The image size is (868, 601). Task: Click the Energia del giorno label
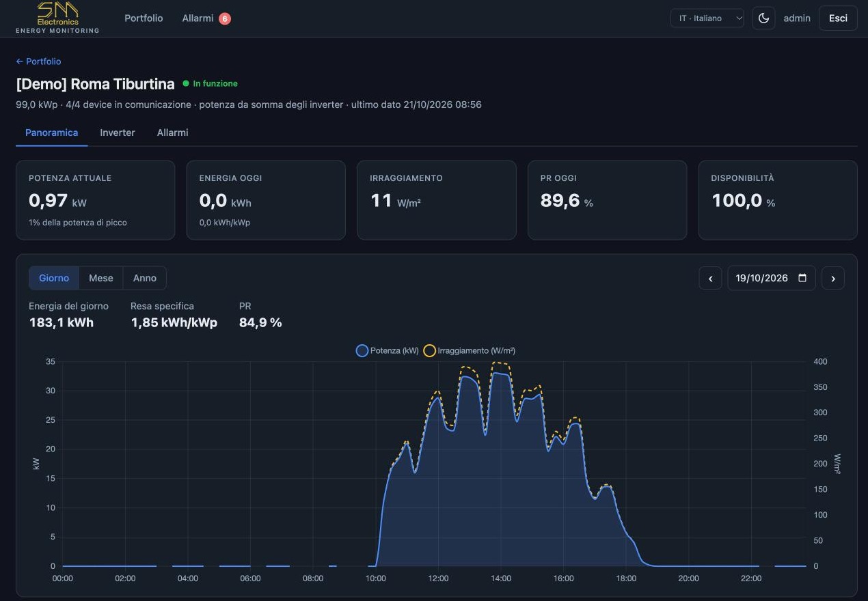coord(68,306)
